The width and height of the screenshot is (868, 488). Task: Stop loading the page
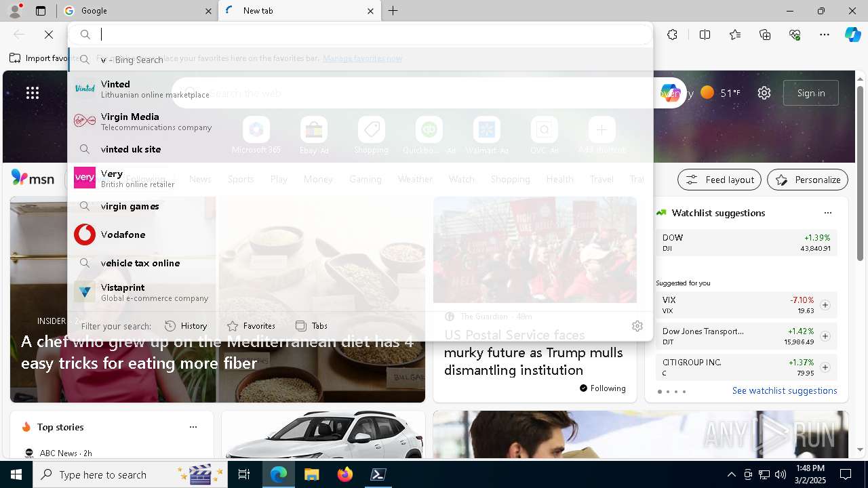(49, 35)
